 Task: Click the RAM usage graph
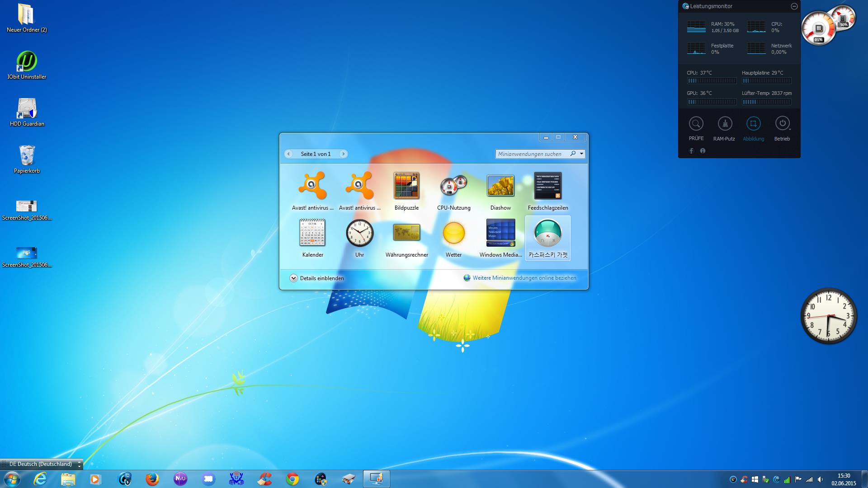tap(696, 27)
